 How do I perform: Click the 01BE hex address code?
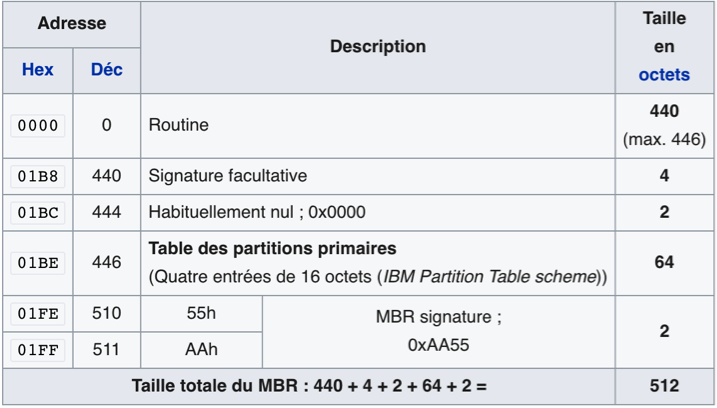(x=37, y=263)
